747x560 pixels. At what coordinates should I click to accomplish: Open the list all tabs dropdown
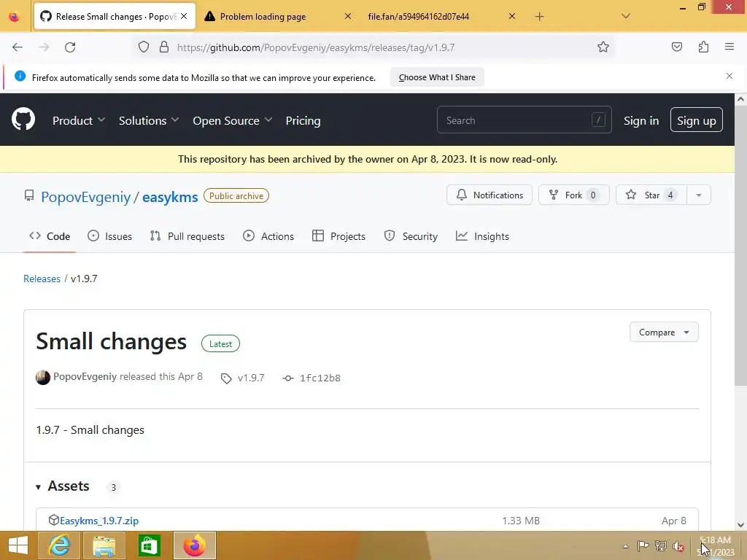(626, 16)
